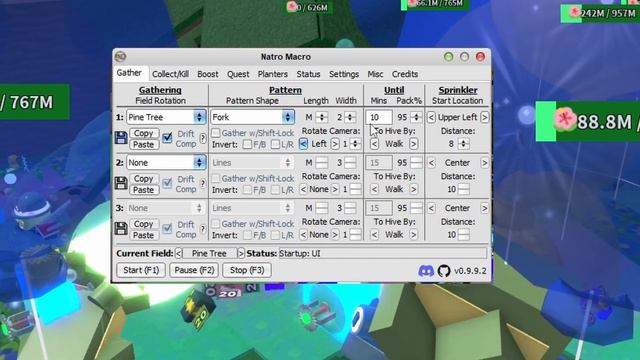Rotate camera right arrow in row 2
This screenshot has width=640, height=360.
point(335,189)
